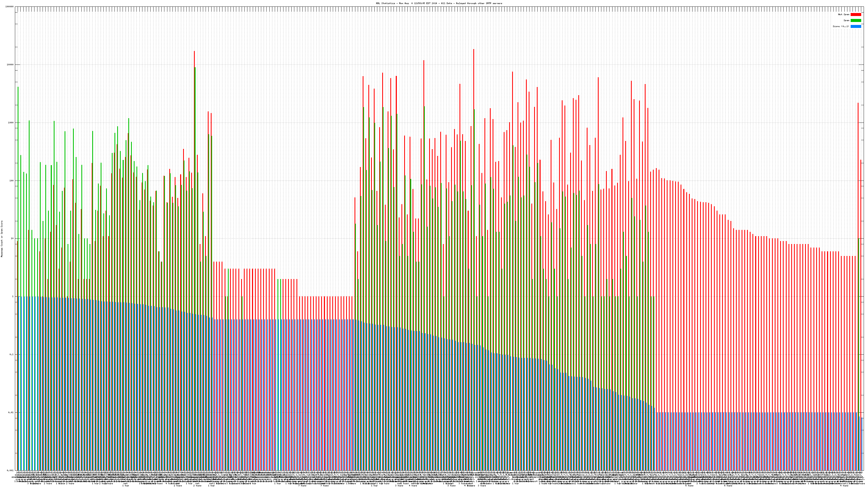The width and height of the screenshot is (868, 488).
Task: Click the "Not Spam" legend label text
Action: (844, 14)
